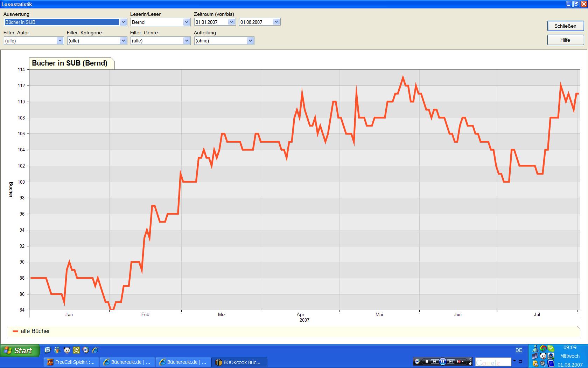Viewport: 588px width, 368px height.
Task: Expand the Leserin/Leser dropdown set to Bernd
Action: (x=186, y=22)
